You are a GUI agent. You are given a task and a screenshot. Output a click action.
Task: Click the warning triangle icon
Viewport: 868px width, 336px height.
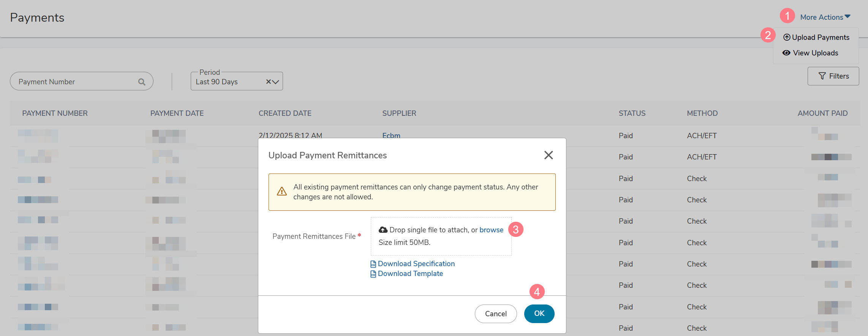tap(282, 191)
